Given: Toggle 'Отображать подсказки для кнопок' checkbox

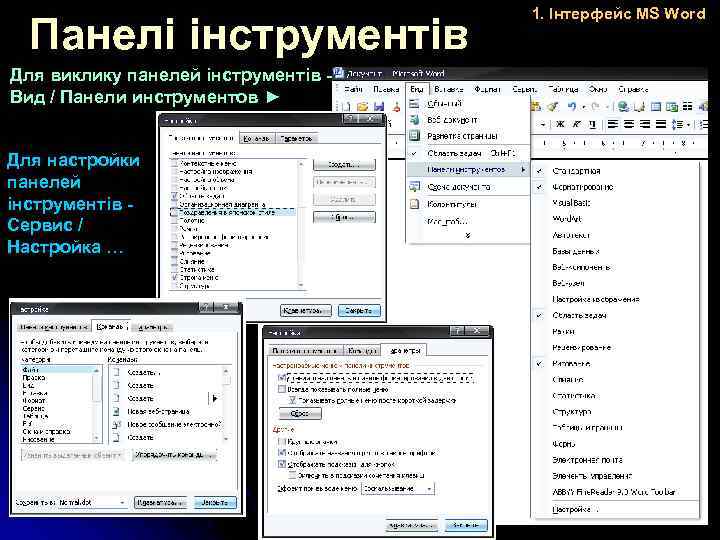Looking at the screenshot, I should (x=282, y=464).
